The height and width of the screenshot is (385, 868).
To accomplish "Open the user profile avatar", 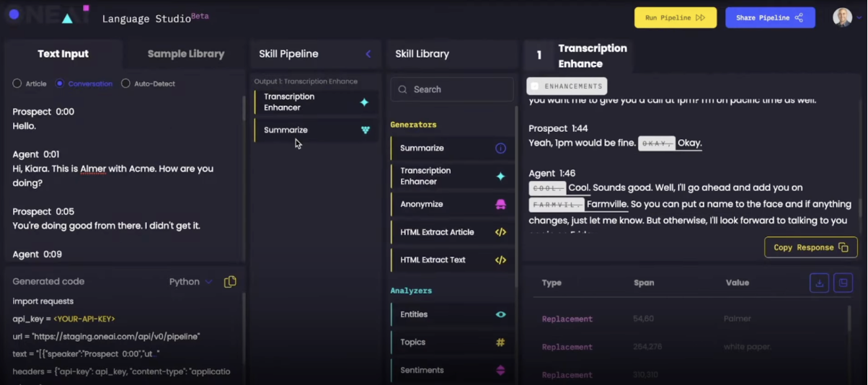I will tap(841, 18).
